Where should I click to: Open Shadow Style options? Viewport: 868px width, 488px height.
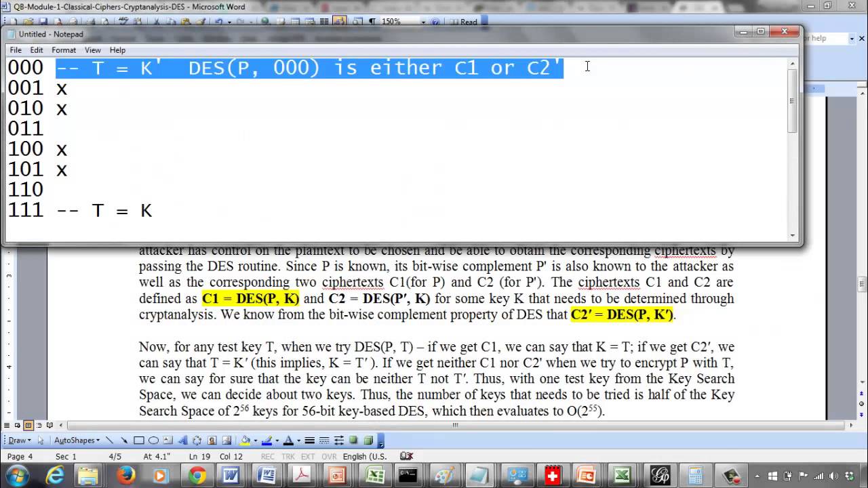click(x=354, y=441)
